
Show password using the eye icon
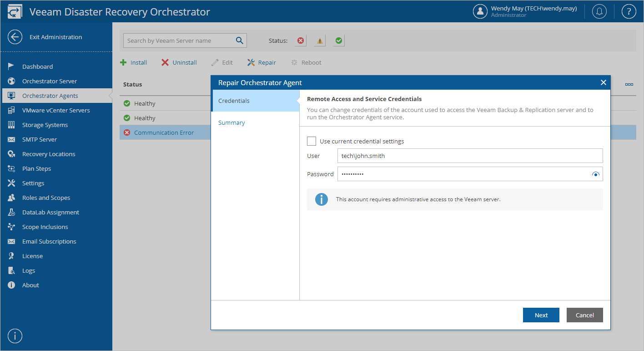click(596, 174)
